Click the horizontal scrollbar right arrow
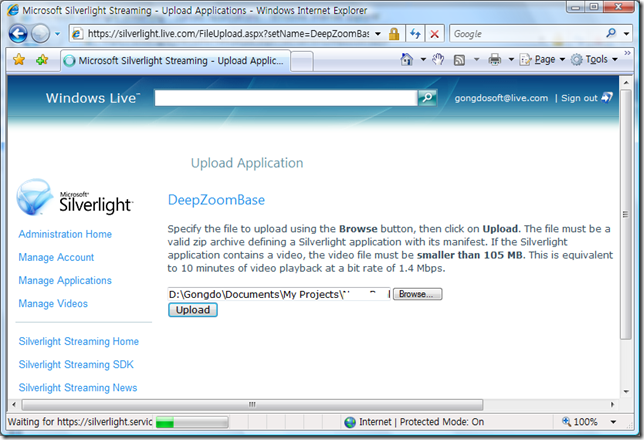 [612, 405]
